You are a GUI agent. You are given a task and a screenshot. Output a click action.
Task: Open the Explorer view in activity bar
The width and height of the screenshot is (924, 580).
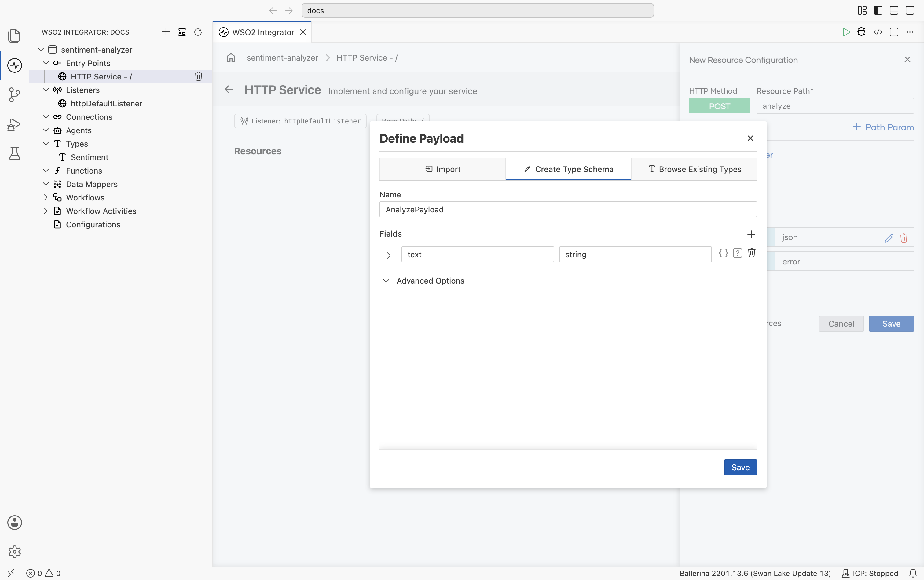[15, 36]
